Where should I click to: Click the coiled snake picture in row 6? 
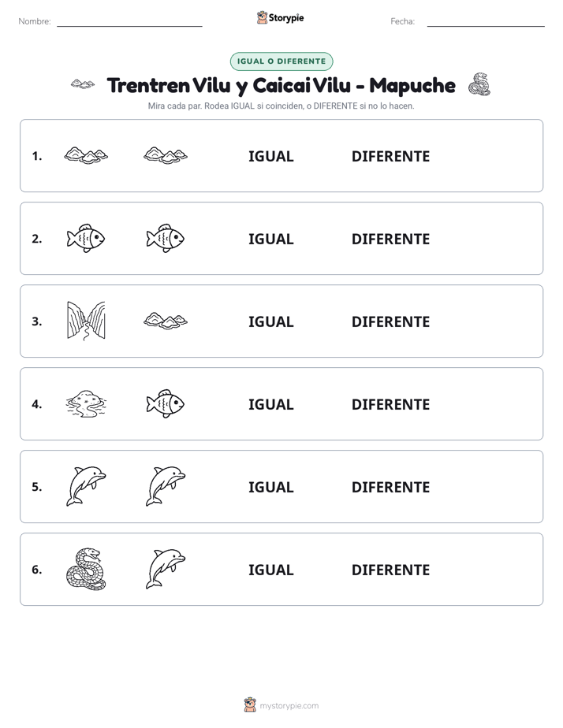[x=86, y=569]
